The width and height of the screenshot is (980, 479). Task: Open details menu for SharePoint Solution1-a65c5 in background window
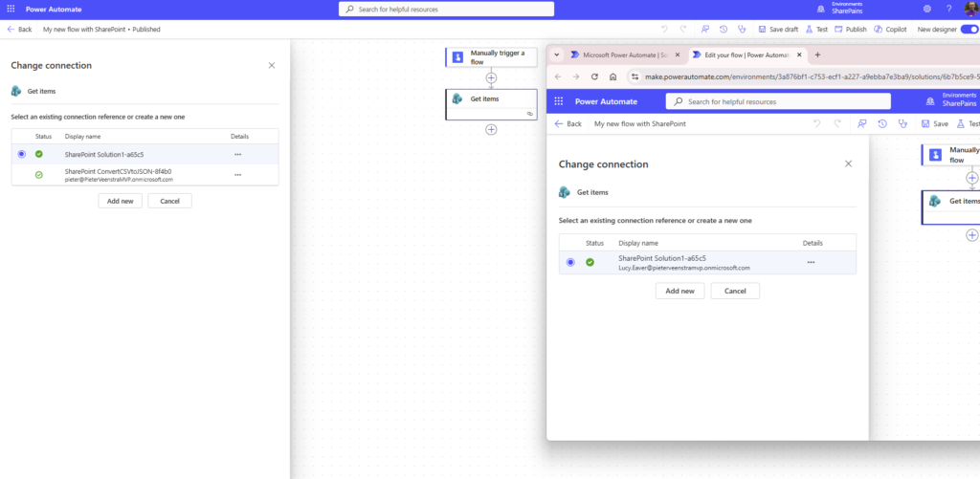pyautogui.click(x=237, y=154)
